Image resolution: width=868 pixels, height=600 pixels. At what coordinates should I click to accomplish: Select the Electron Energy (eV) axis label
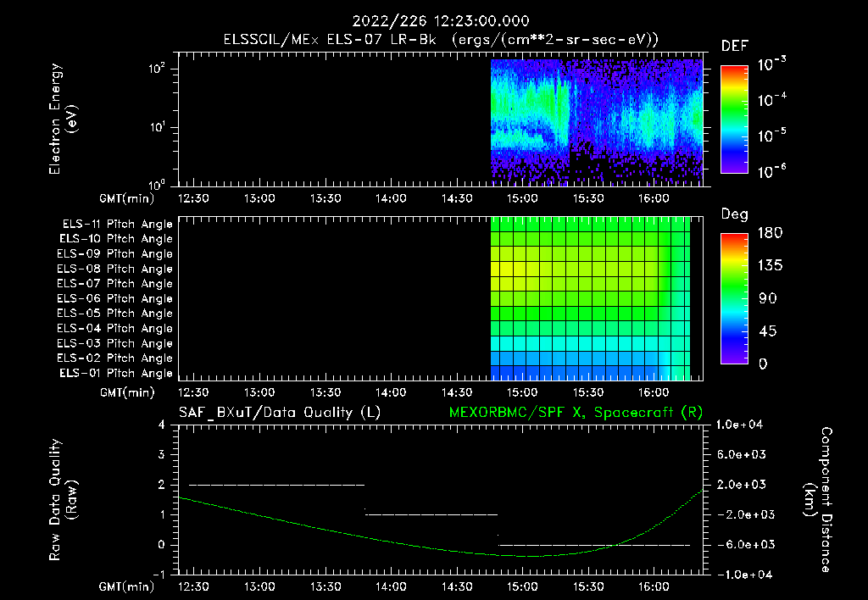point(63,119)
